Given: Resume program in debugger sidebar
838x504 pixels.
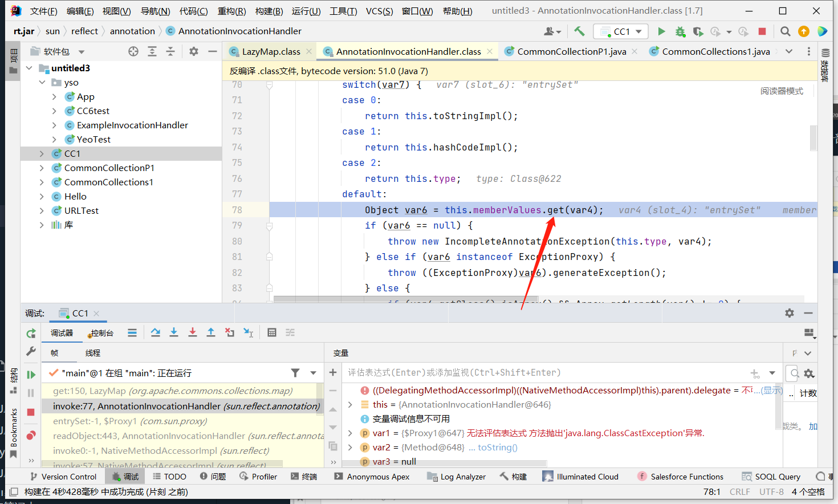Looking at the screenshot, I should [x=31, y=375].
